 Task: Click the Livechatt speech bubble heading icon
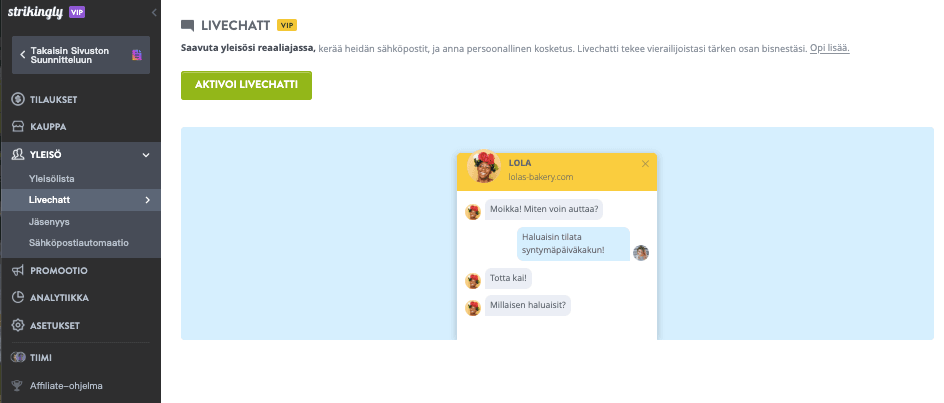pos(188,26)
